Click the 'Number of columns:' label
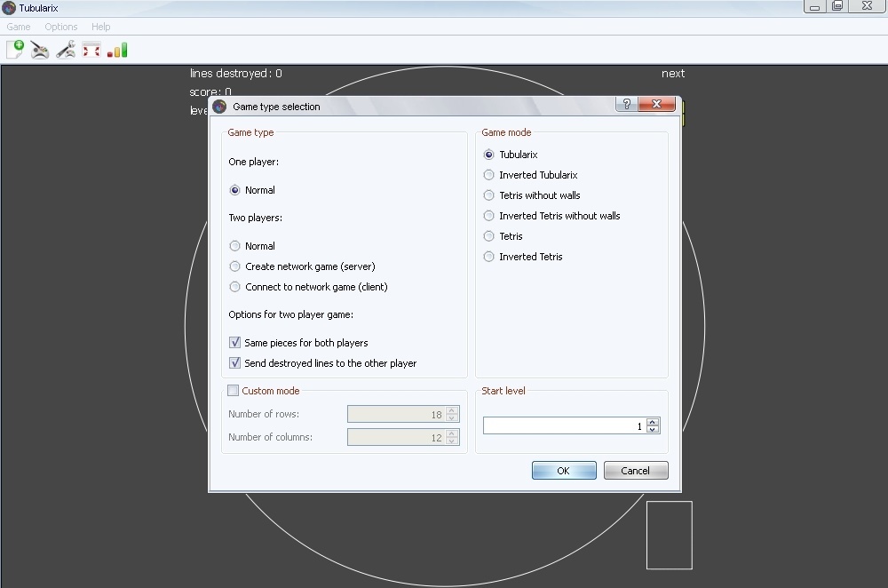 (x=270, y=437)
